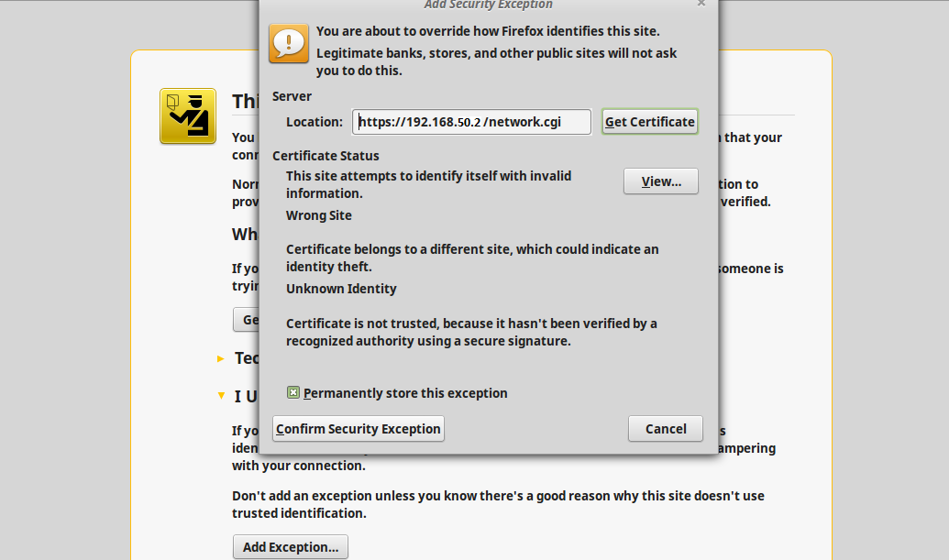949x560 pixels.
Task: Cancel the Add Security Exception dialog
Action: pyautogui.click(x=665, y=429)
